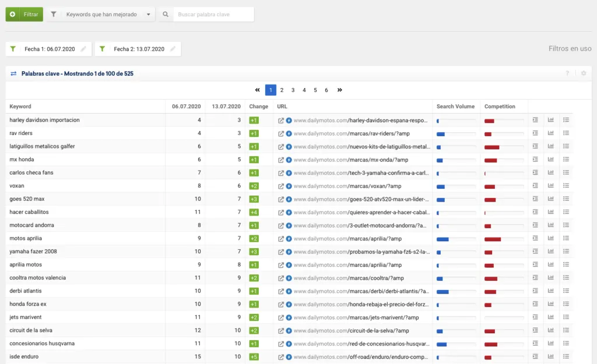Viewport: 597px width, 364px height.
Task: Go to first page with double-left arrows
Action: point(257,90)
